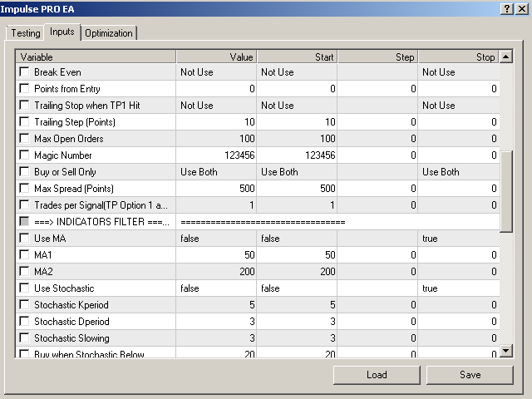
Task: Open Use MA value 'false' dropdown
Action: click(x=216, y=239)
